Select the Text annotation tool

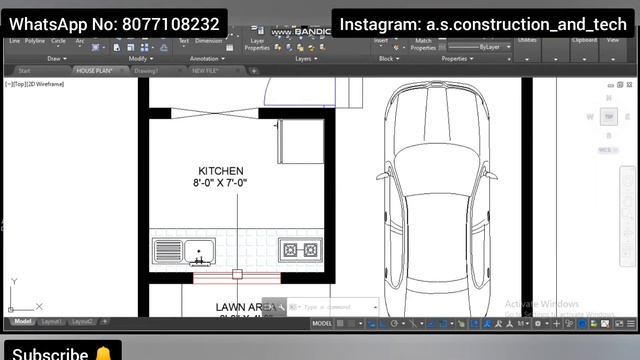(184, 41)
